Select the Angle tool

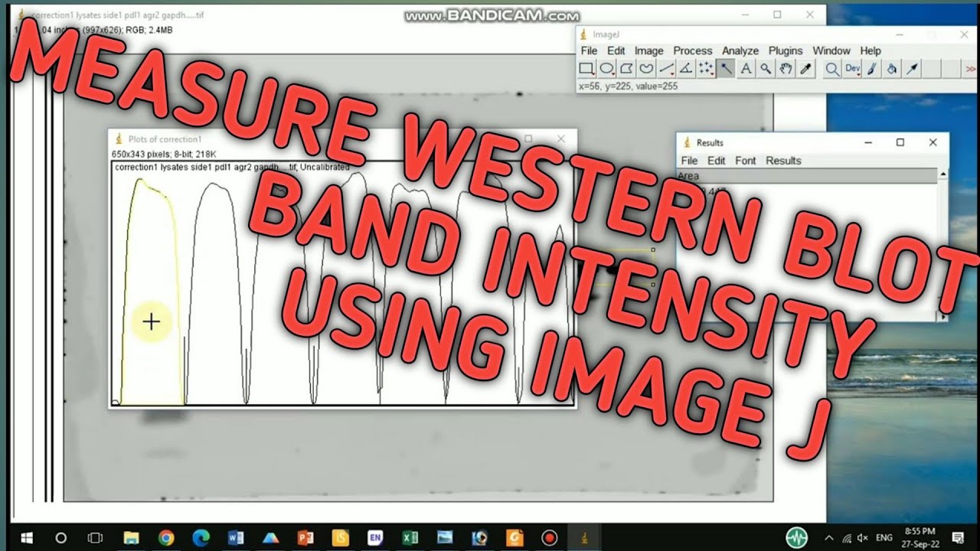[x=686, y=69]
